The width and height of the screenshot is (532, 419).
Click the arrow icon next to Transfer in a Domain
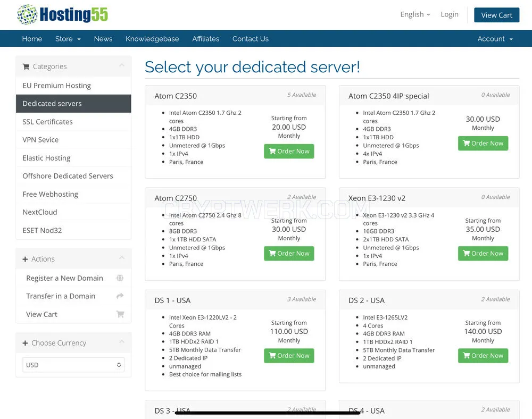point(120,296)
